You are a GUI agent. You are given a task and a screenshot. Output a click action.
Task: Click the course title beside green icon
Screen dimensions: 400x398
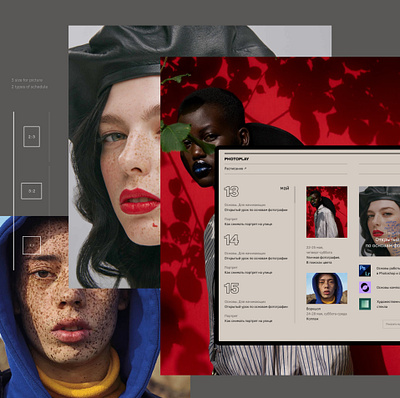(x=388, y=304)
